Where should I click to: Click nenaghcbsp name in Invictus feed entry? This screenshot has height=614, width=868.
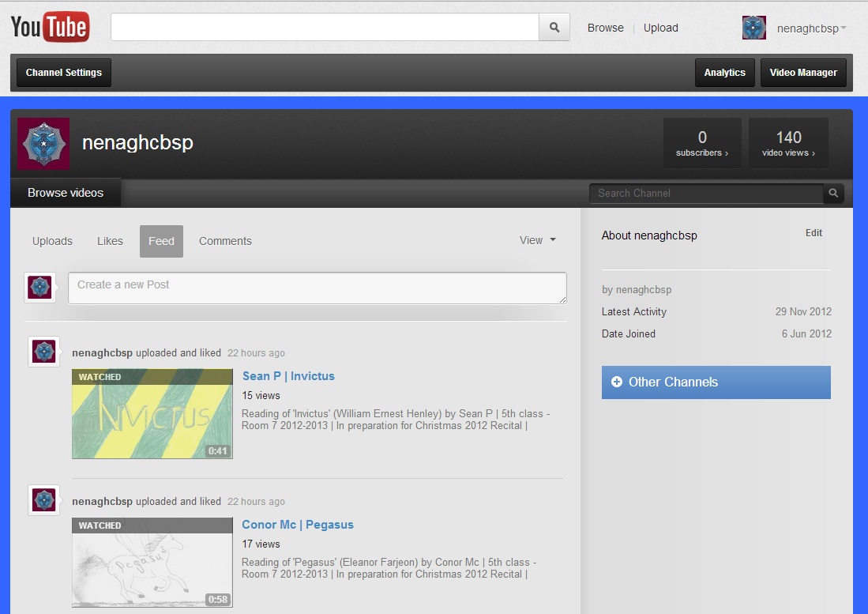coord(102,352)
